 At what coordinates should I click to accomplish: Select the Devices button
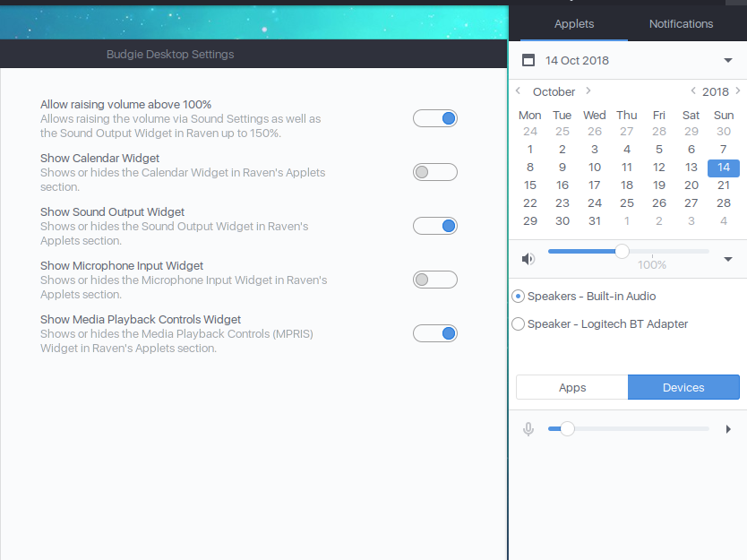pyautogui.click(x=683, y=387)
